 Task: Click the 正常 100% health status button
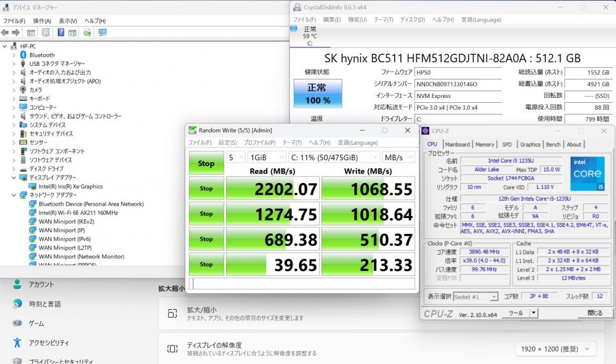(x=318, y=94)
